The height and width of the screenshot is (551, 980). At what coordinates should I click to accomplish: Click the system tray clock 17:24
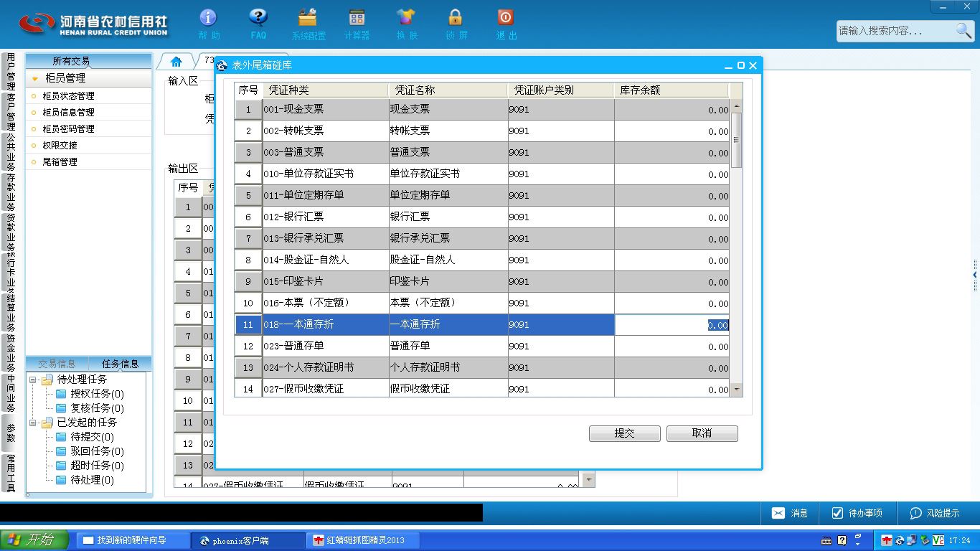click(959, 540)
